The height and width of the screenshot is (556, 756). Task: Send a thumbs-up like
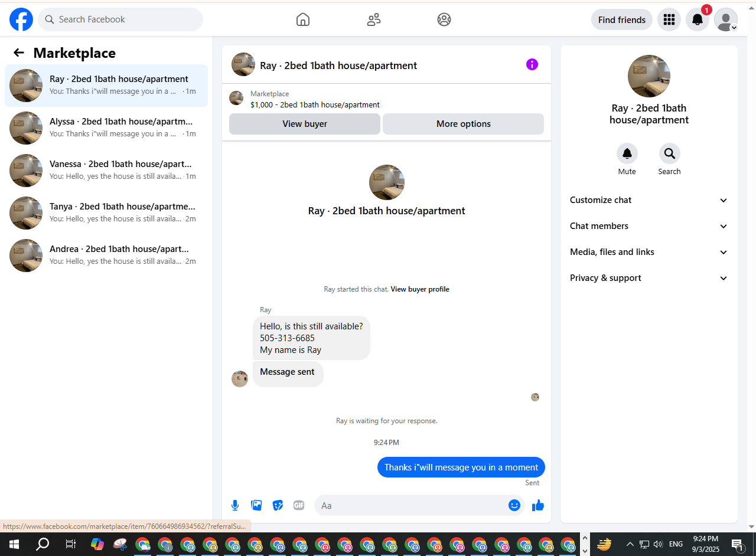pos(538,505)
